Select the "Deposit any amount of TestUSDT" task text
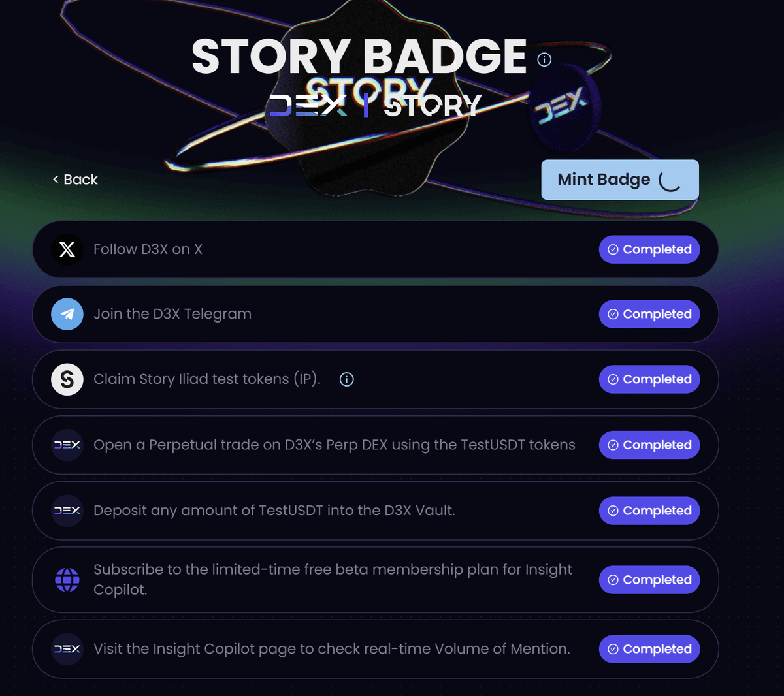 [x=274, y=511]
